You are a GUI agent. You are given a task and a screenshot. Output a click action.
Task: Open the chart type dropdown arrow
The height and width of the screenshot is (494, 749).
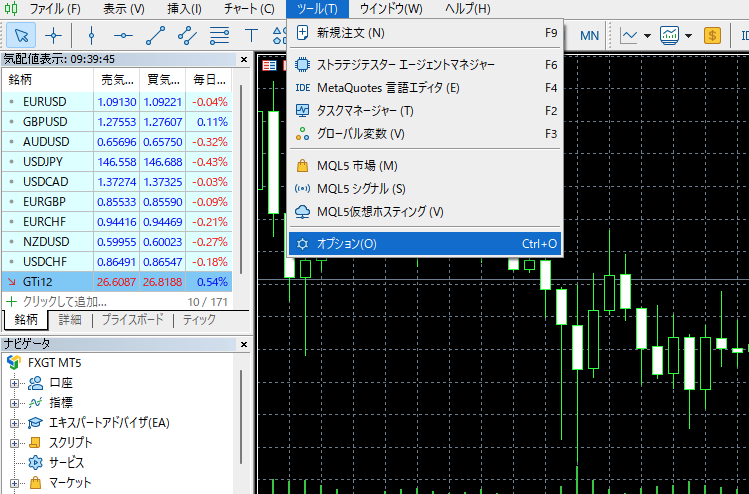[648, 36]
